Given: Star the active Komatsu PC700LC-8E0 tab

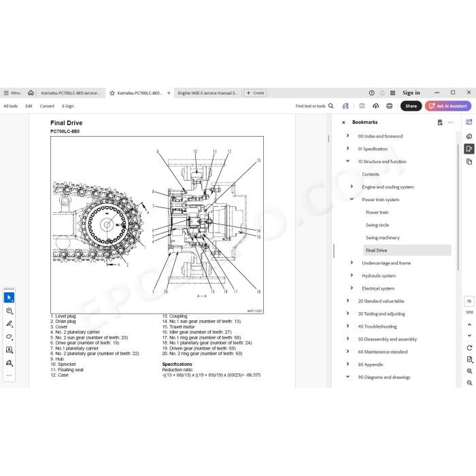Looking at the screenshot, I should (112, 93).
